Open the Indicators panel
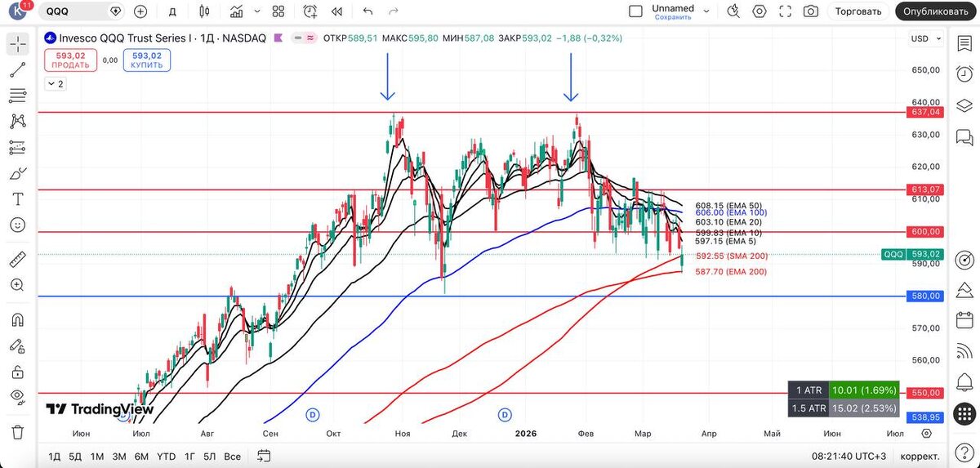The image size is (980, 468). coord(237,11)
